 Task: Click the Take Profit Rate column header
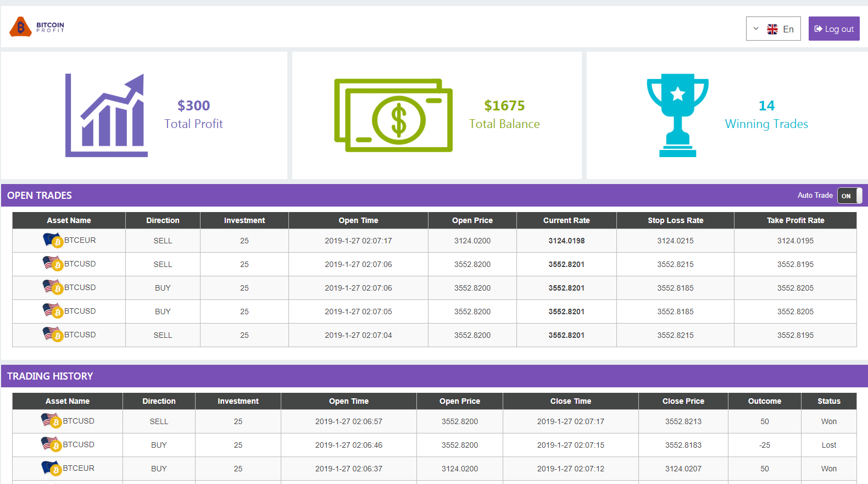click(795, 220)
